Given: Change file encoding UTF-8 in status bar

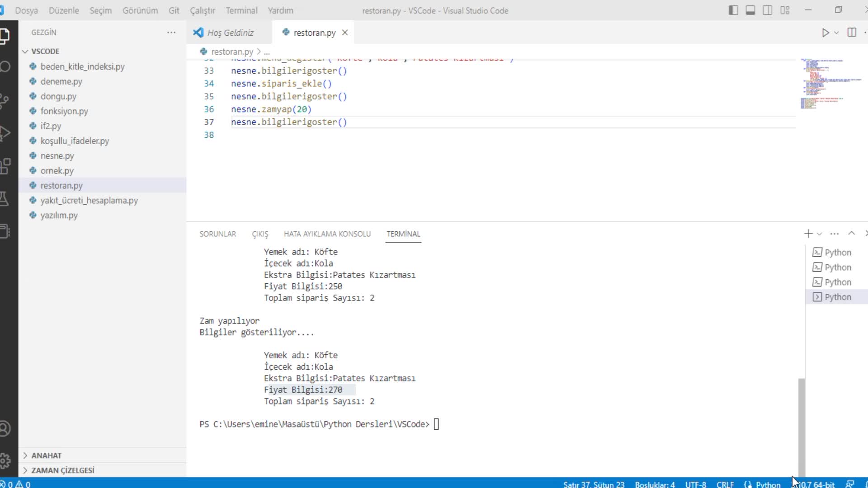Looking at the screenshot, I should [x=695, y=484].
